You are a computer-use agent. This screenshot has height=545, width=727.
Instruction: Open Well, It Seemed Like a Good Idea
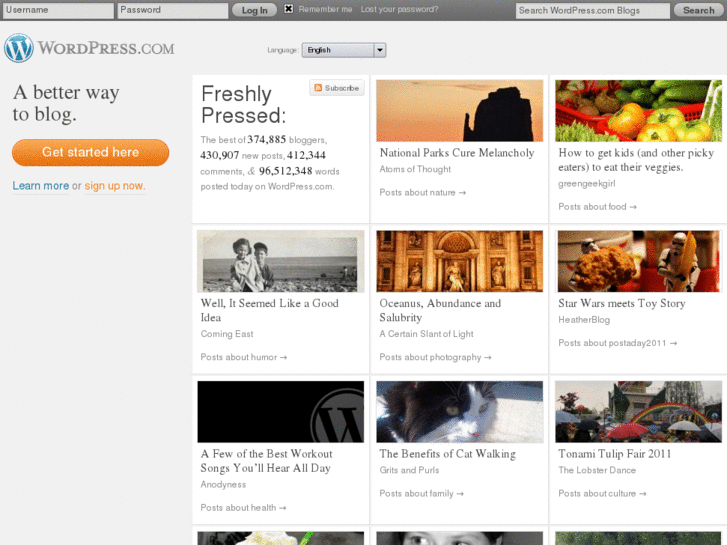[269, 310]
